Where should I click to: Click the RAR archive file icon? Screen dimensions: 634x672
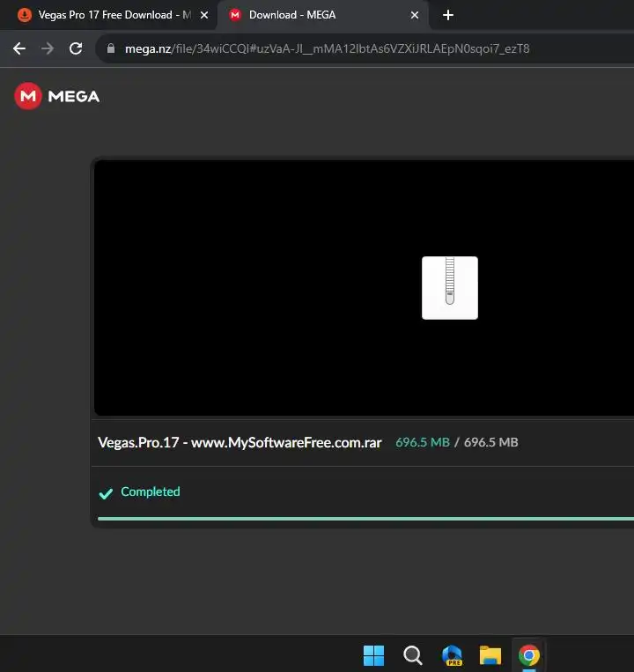[450, 288]
